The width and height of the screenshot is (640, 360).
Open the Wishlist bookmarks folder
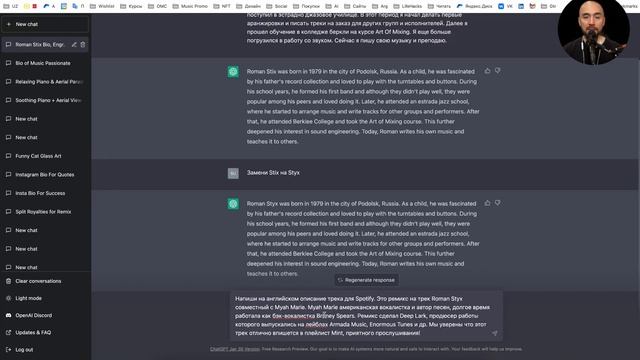coord(102,6)
